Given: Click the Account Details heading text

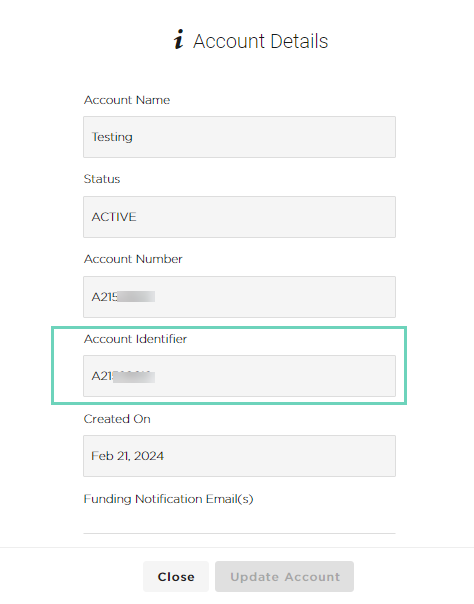Looking at the screenshot, I should (261, 41).
